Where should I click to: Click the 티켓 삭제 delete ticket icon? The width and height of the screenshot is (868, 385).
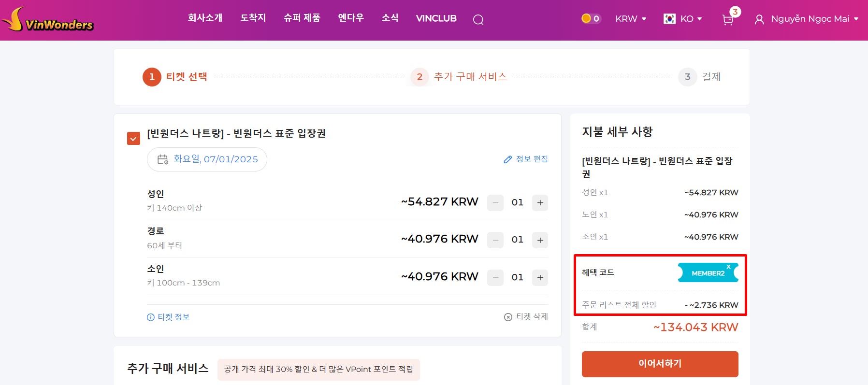[x=508, y=317]
